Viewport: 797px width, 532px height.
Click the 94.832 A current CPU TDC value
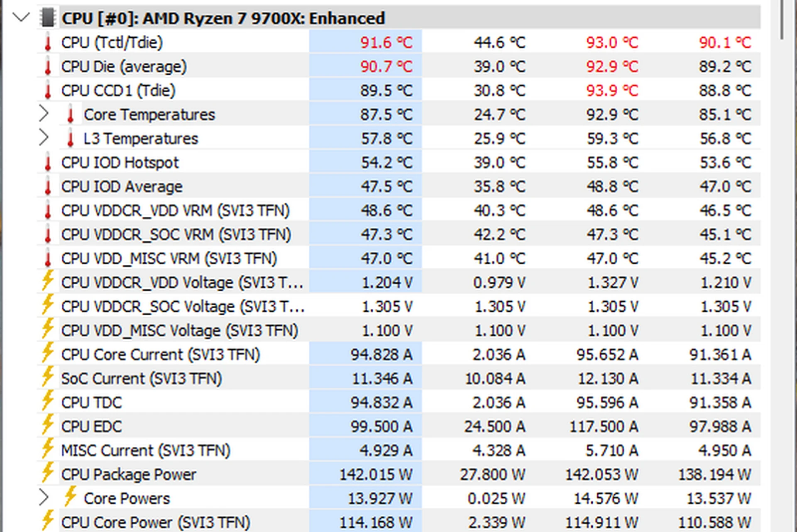click(x=381, y=403)
